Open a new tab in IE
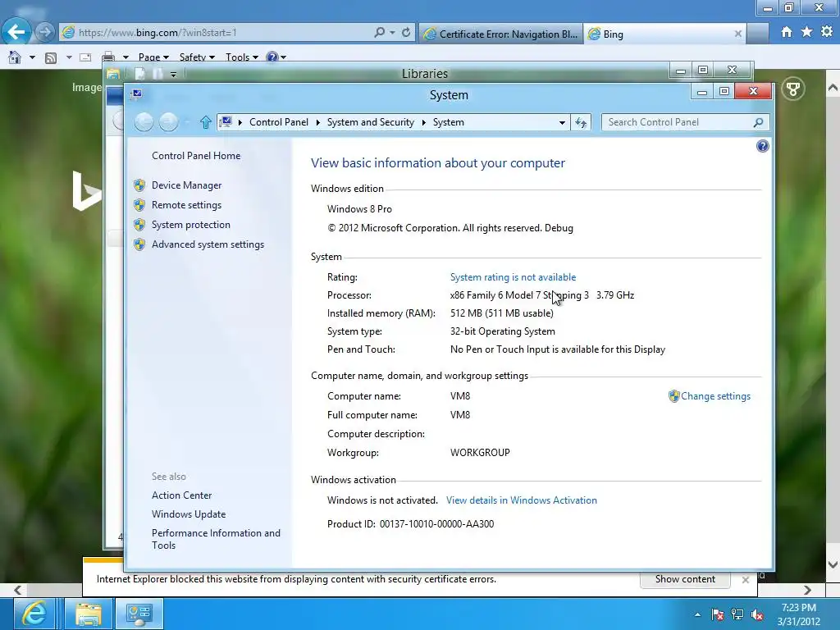The image size is (840, 630). [x=758, y=34]
